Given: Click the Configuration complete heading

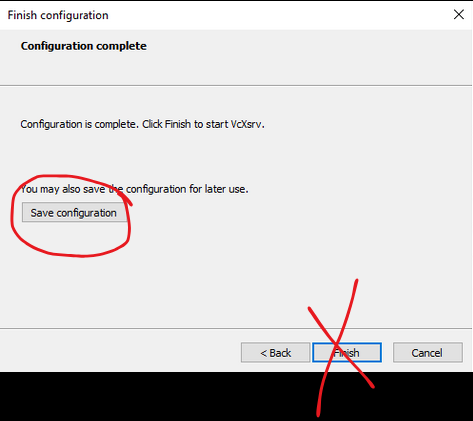Looking at the screenshot, I should 84,46.
